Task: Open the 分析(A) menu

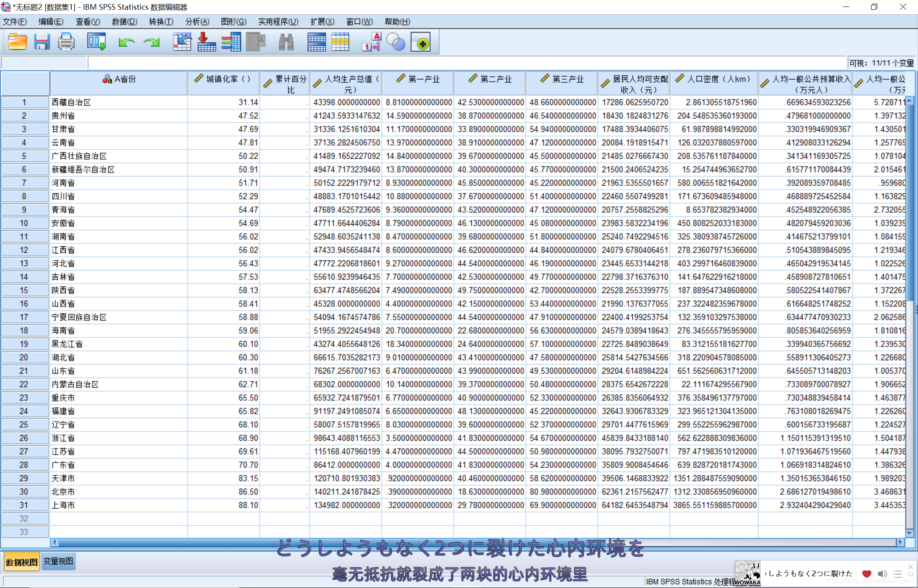Action: click(197, 22)
